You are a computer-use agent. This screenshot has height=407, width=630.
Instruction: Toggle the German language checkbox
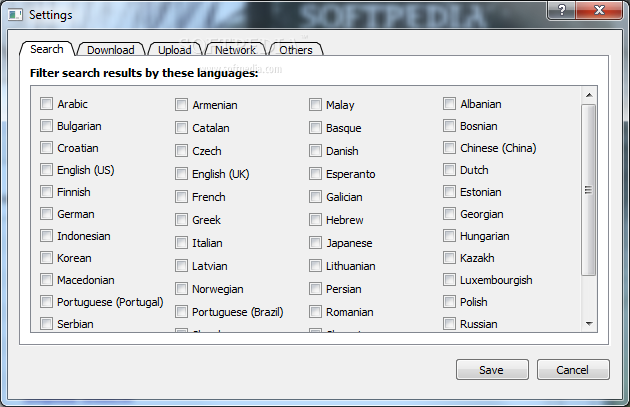coord(46,214)
